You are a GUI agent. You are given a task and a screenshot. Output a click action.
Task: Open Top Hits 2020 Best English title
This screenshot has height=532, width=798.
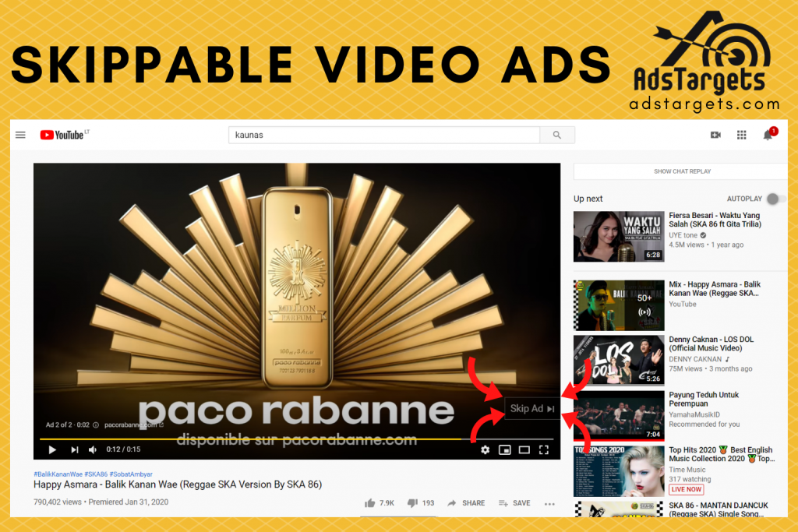pos(722,454)
